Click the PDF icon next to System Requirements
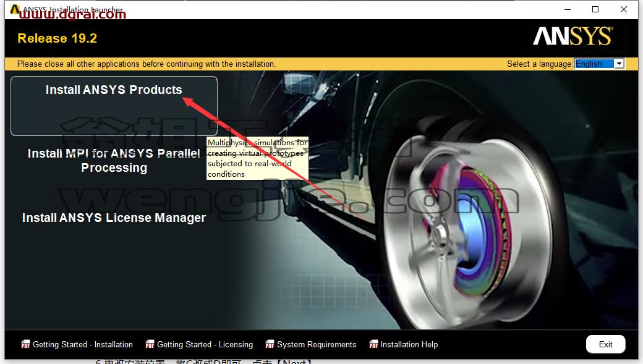 point(270,344)
